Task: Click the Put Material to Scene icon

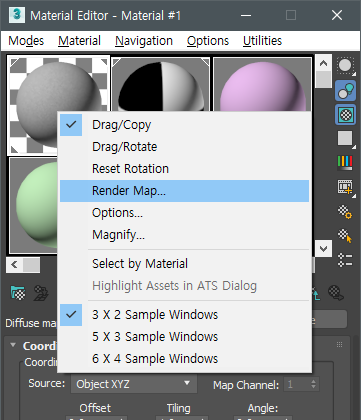Action: point(41,293)
